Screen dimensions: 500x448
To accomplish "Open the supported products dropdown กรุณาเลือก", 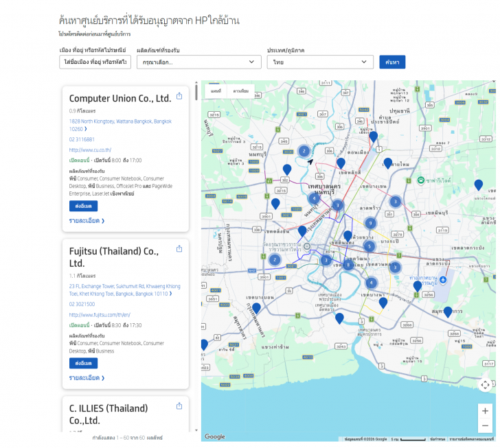I will [x=199, y=62].
